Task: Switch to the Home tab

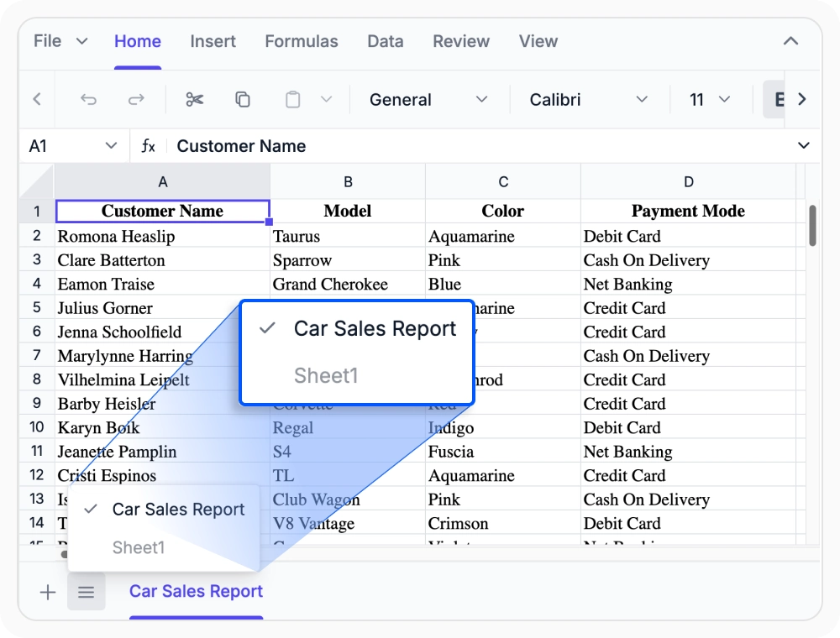Action: (x=138, y=41)
